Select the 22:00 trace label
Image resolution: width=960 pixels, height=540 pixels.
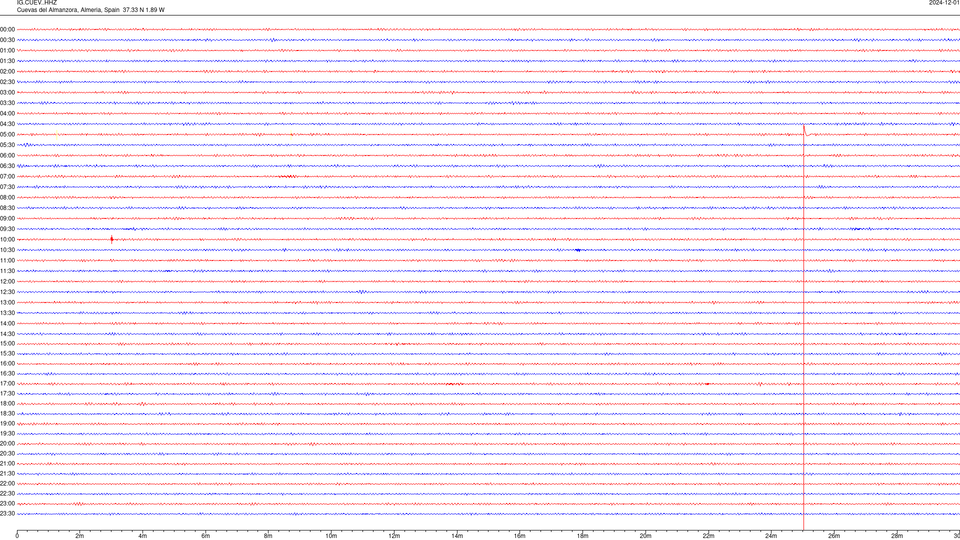click(x=7, y=484)
